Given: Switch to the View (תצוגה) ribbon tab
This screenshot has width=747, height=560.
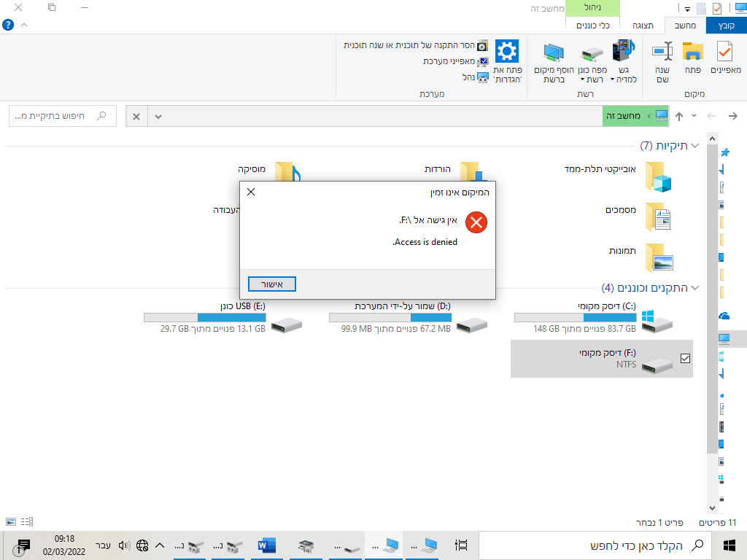Looking at the screenshot, I should (643, 26).
